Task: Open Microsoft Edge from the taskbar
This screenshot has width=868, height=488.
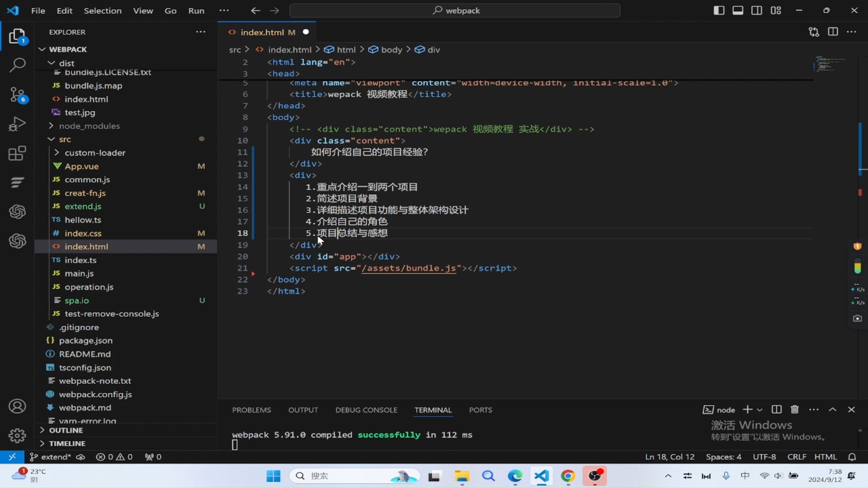Action: coord(515,476)
